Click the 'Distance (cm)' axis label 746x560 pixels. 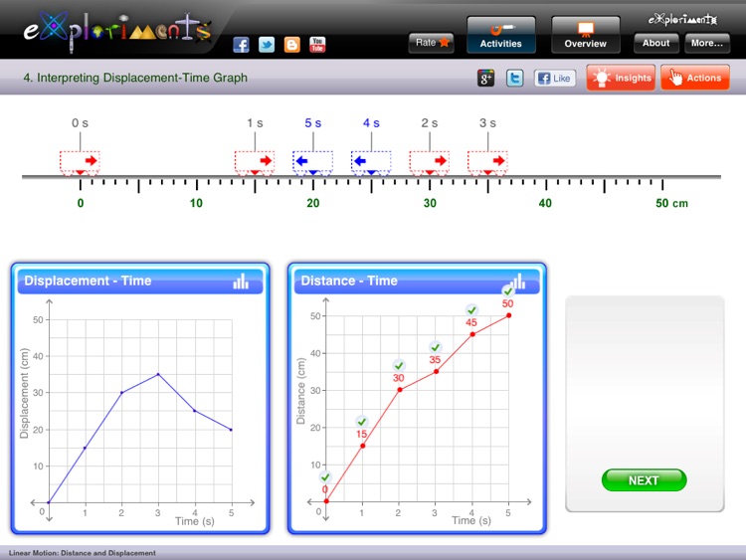tap(300, 391)
